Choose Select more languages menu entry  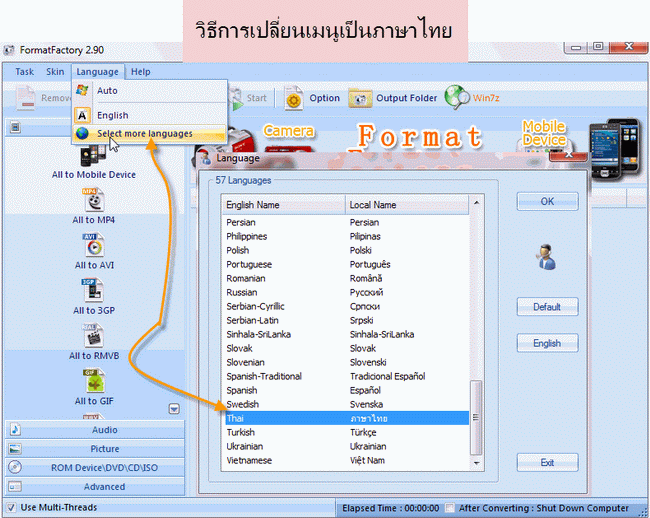point(149,133)
